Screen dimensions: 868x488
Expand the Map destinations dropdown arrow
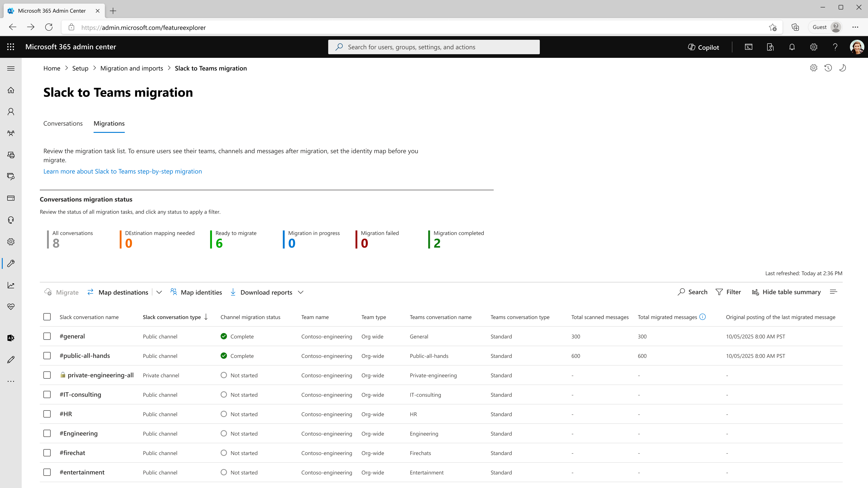(x=159, y=292)
